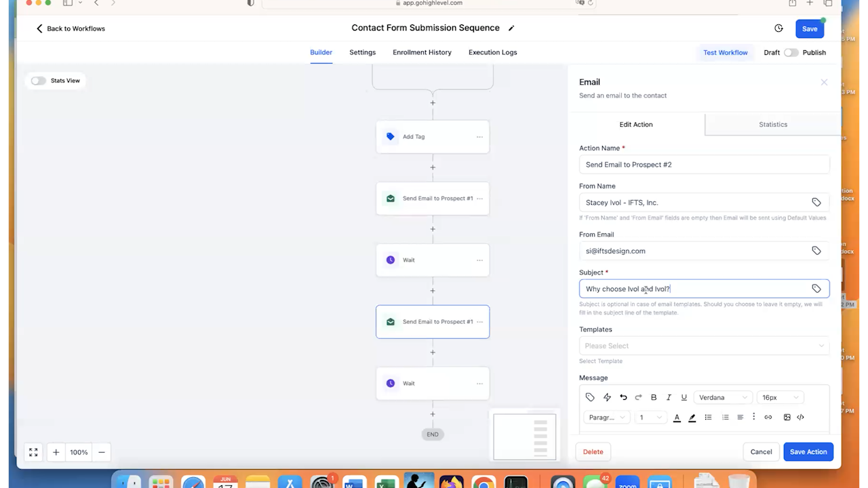Switch the workflow from Draft to Publish

[x=791, y=52]
